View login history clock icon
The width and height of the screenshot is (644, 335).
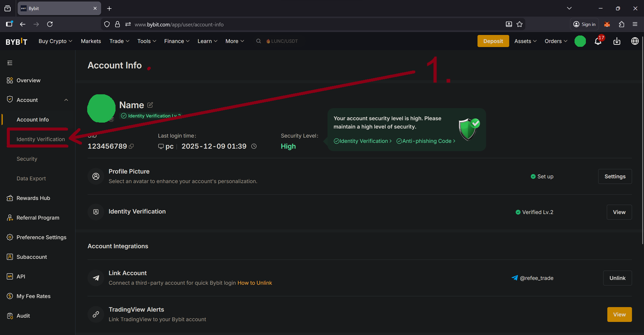pyautogui.click(x=254, y=146)
